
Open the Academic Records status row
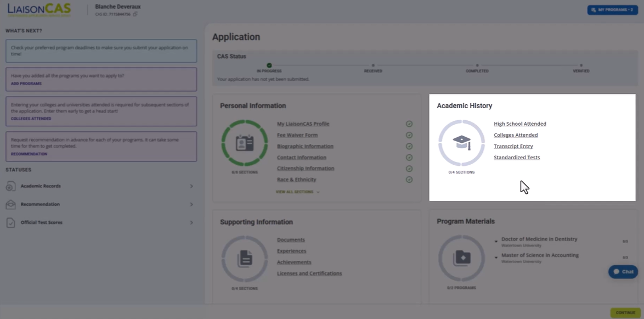tap(100, 186)
